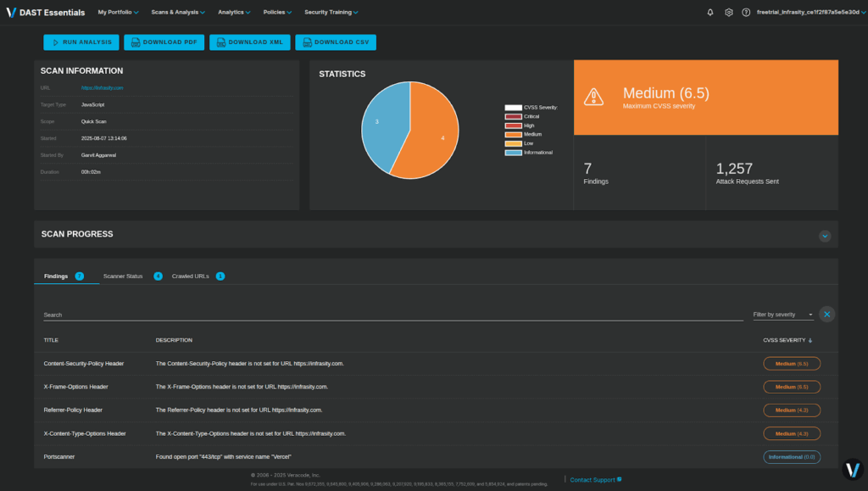Switch to the Crawled URLs tab

(x=190, y=276)
